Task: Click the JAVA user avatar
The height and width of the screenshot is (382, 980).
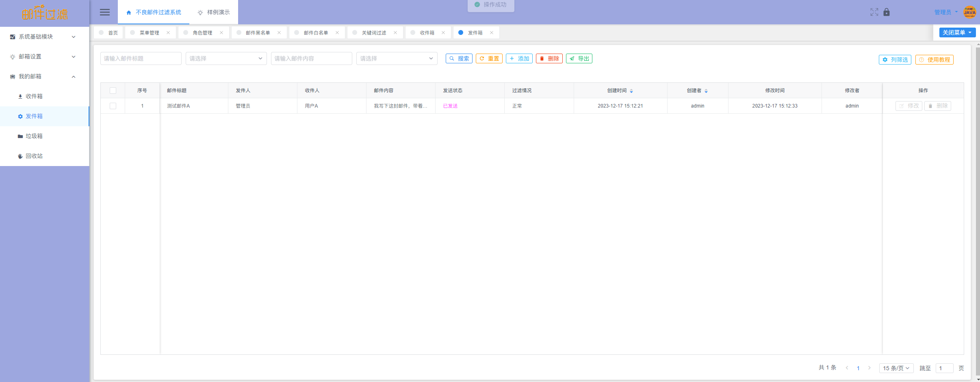Action: point(969,12)
